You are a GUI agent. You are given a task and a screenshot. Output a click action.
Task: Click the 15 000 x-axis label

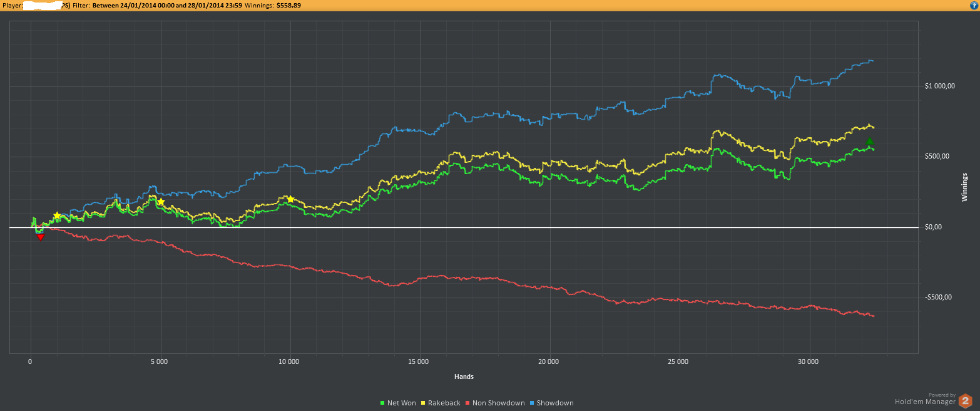(x=418, y=362)
